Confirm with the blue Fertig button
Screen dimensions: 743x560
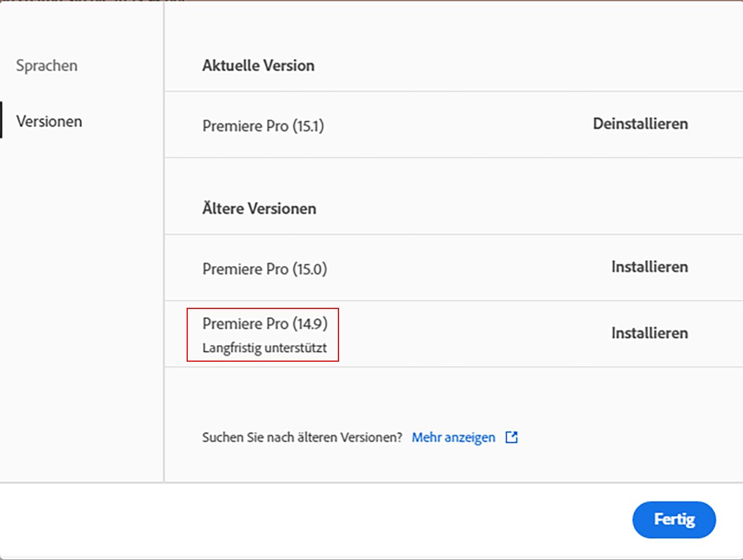click(x=674, y=519)
